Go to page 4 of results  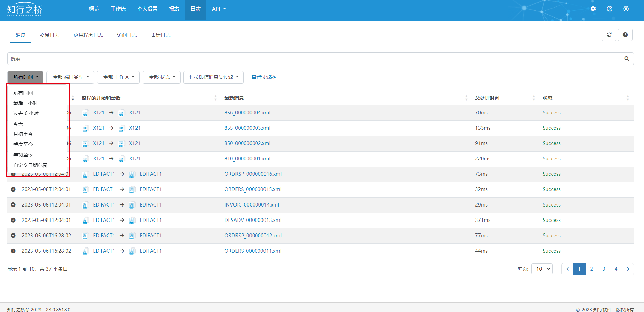pos(616,269)
